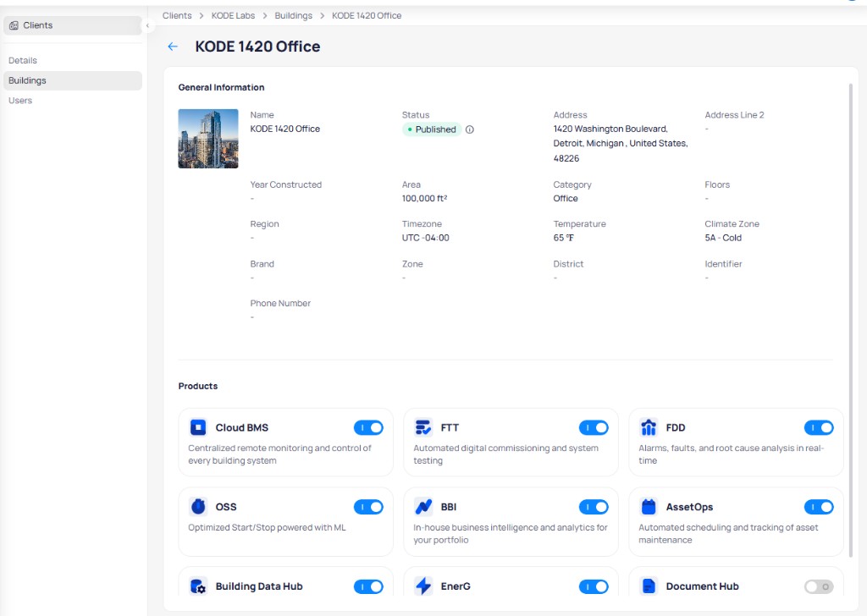Click the Cloud BMS card title
Viewport: 867px width, 616px height.
click(x=241, y=427)
